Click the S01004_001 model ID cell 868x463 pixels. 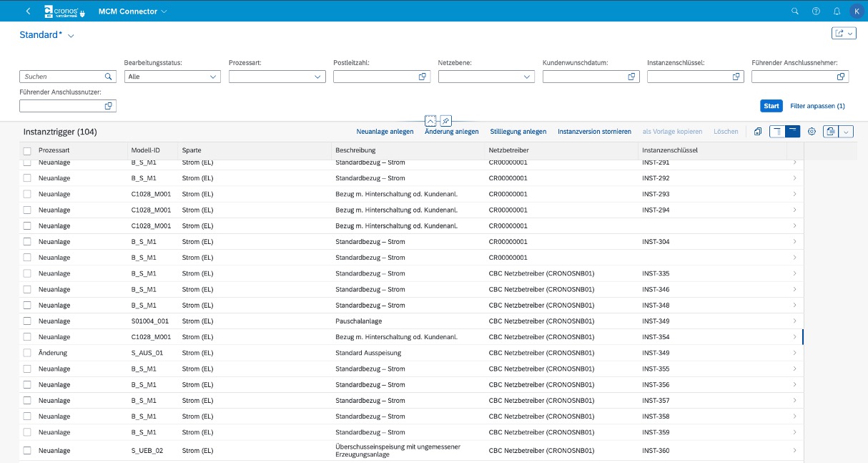pos(150,321)
